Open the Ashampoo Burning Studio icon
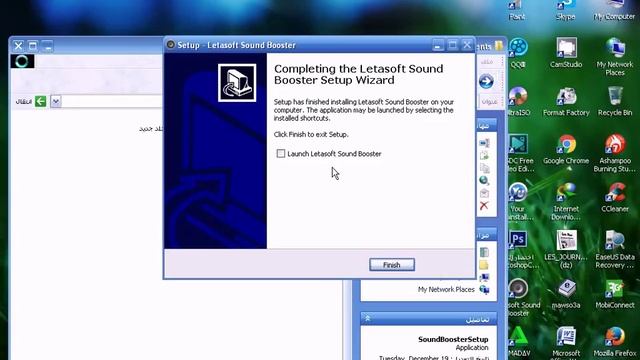The height and width of the screenshot is (360, 640). click(x=615, y=153)
